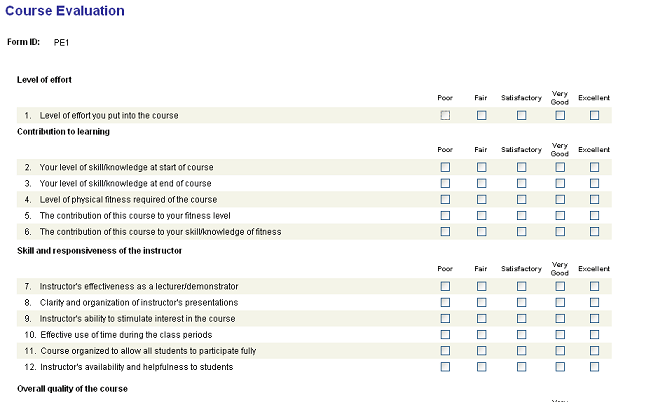
Task: Tick Satisfactory for clarity and organization of presentations
Action: (x=522, y=303)
